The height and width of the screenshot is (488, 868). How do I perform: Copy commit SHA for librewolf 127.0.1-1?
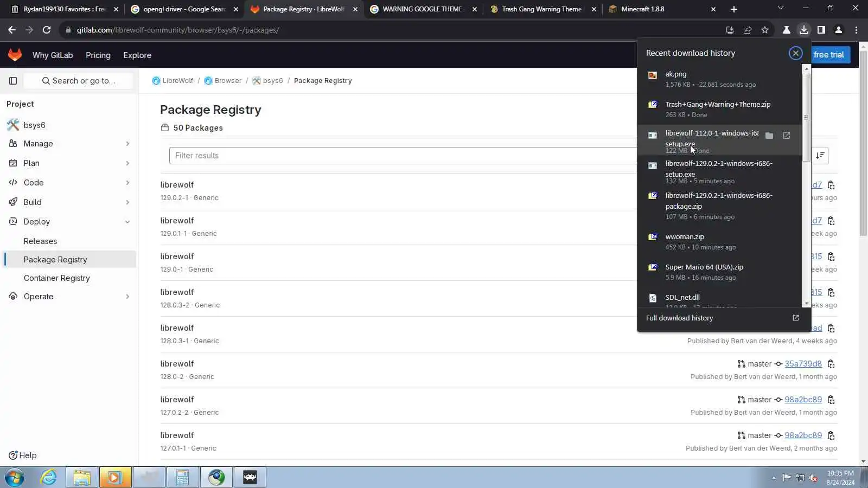pos(831,435)
